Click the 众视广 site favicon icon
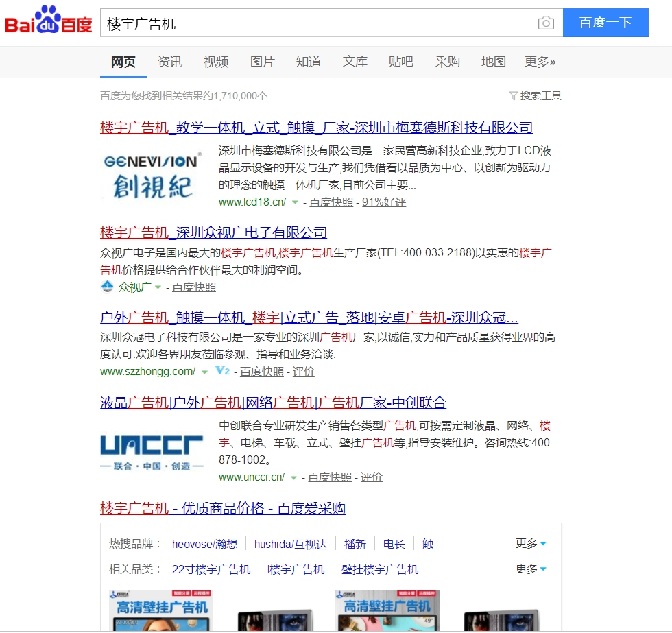Screen dimensions: 672x633 tap(107, 286)
